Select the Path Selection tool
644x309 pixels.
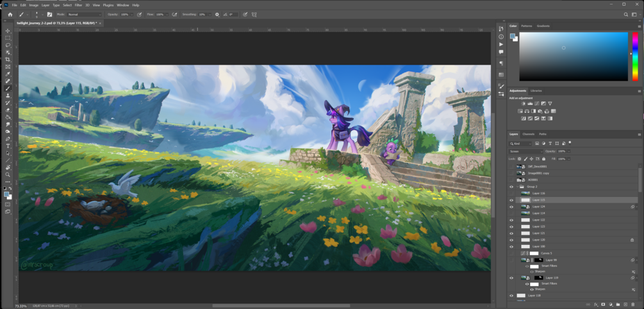click(x=8, y=153)
